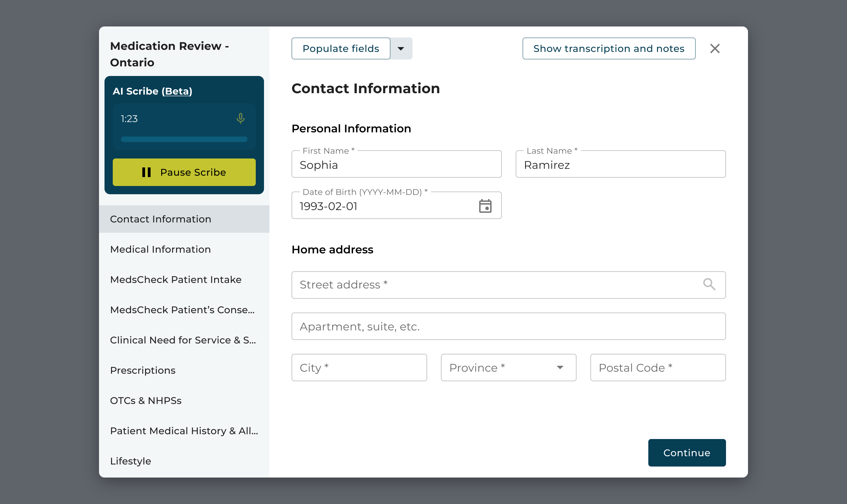This screenshot has width=847, height=504.
Task: Click the City field
Action: [x=359, y=368]
